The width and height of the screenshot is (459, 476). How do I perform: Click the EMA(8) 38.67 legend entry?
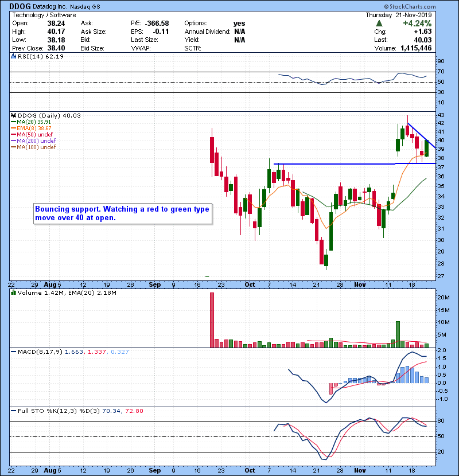(32, 128)
